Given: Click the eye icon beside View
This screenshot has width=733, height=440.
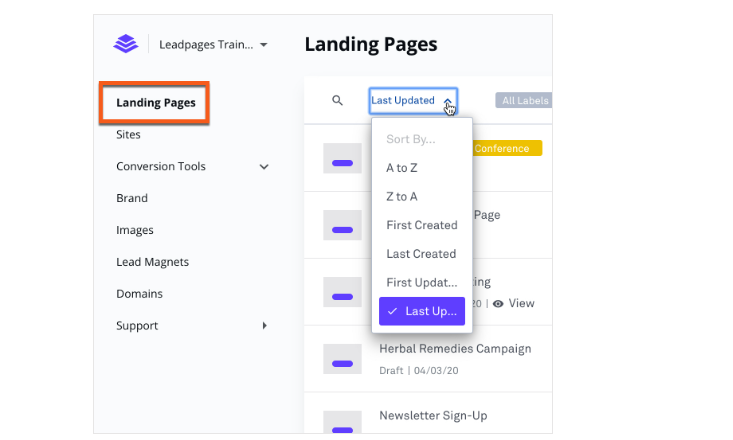Looking at the screenshot, I should tap(498, 304).
